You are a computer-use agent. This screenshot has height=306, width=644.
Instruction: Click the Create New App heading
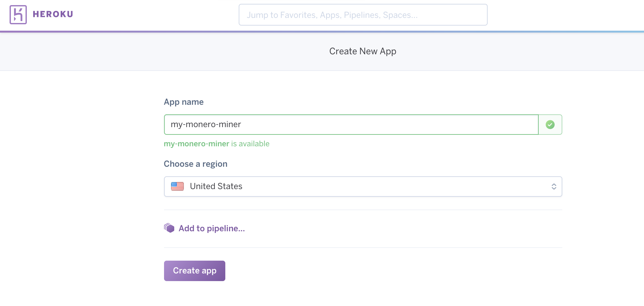coord(363,51)
